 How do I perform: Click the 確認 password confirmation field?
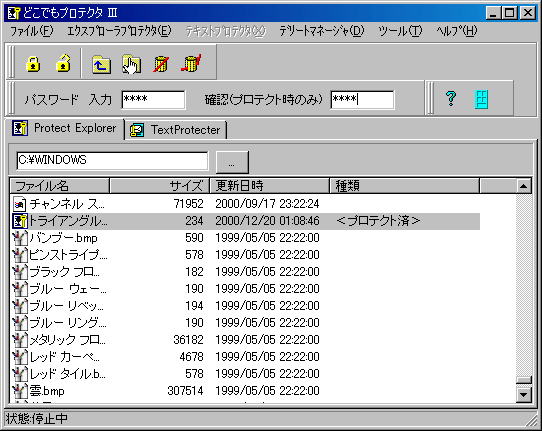tap(362, 100)
